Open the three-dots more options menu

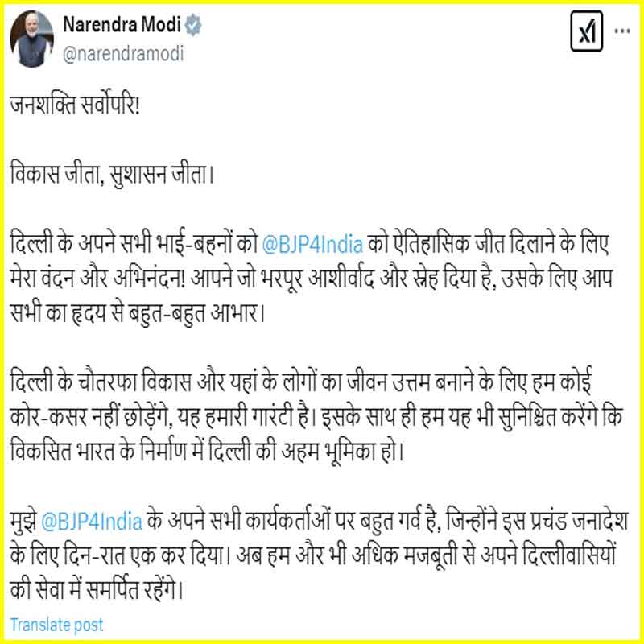point(622,31)
